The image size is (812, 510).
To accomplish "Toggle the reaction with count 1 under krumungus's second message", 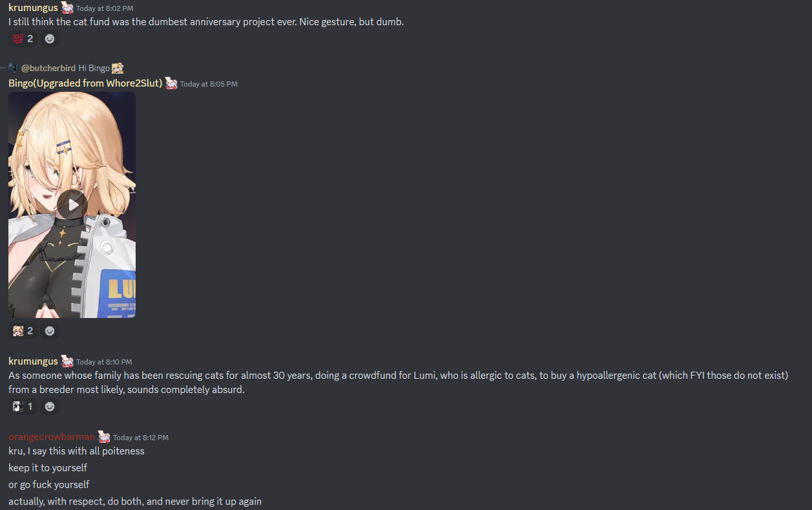I will [x=23, y=407].
